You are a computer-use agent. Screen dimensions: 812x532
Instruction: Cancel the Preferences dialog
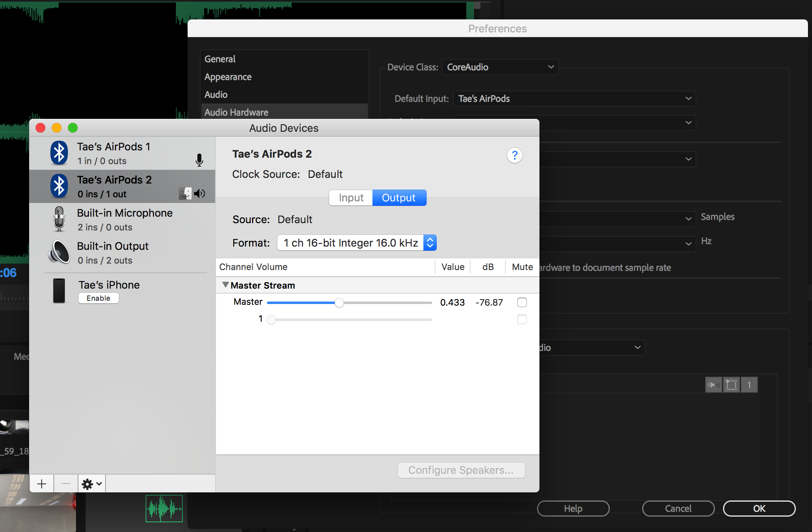(678, 509)
